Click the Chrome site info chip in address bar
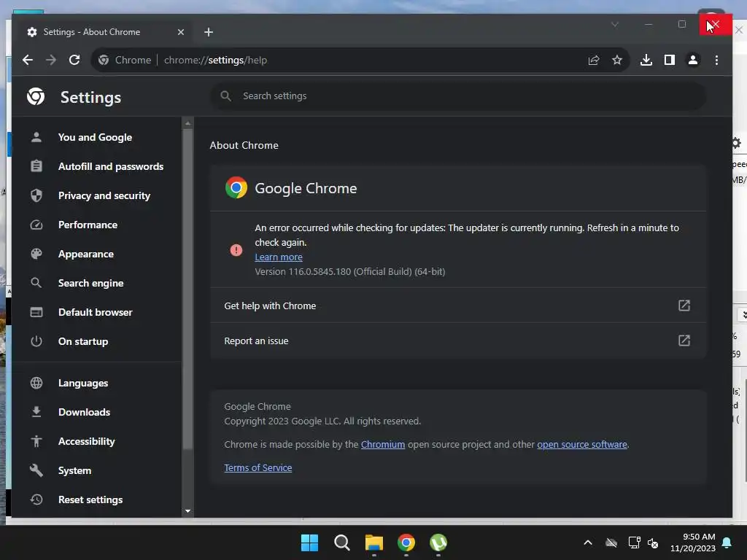The image size is (747, 560). pyautogui.click(x=125, y=60)
